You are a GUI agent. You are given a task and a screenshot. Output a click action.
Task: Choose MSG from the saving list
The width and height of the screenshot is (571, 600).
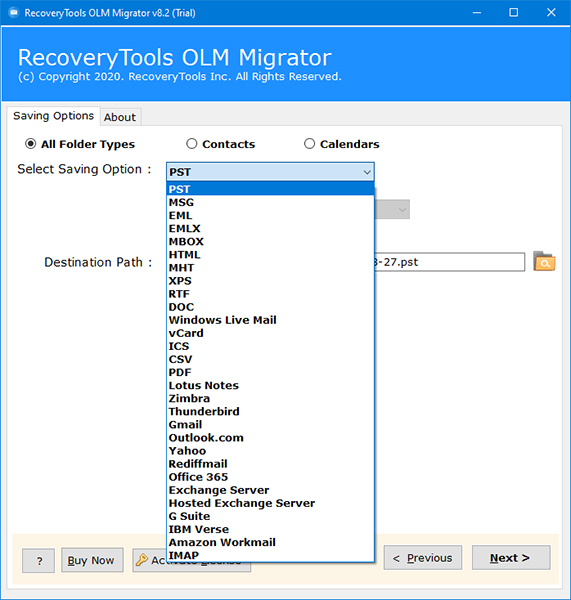click(270, 202)
